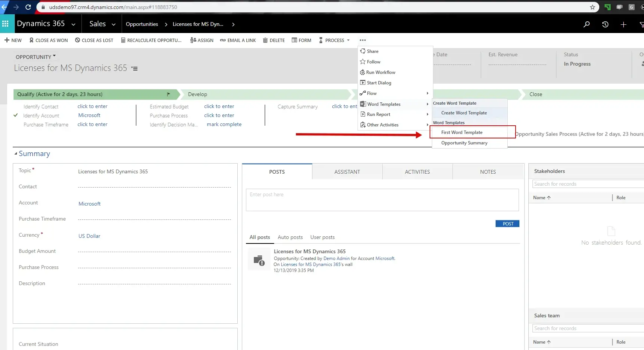Sort Stakeholders by Name column
This screenshot has width=644, height=350.
pyautogui.click(x=541, y=198)
